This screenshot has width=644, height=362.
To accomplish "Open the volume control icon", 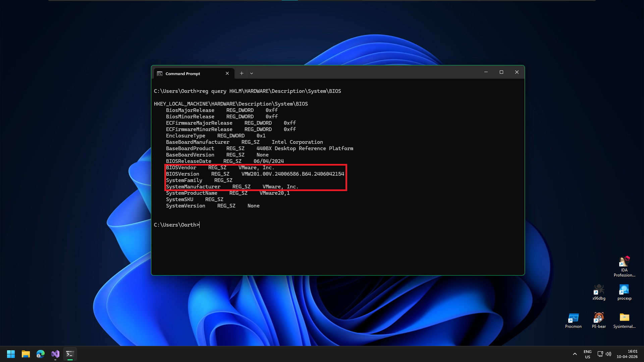I will click(x=608, y=354).
